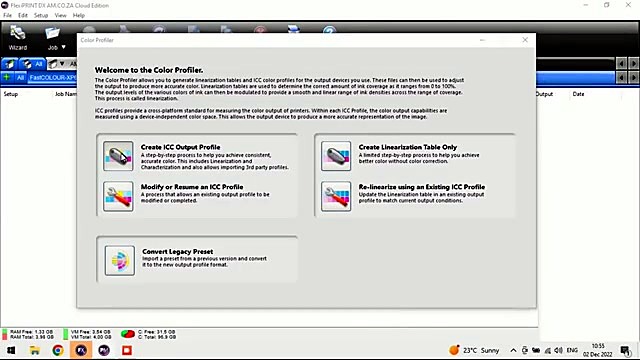This screenshot has height=360, width=640.
Task: Click the volume speaker tray icon
Action: click(558, 350)
